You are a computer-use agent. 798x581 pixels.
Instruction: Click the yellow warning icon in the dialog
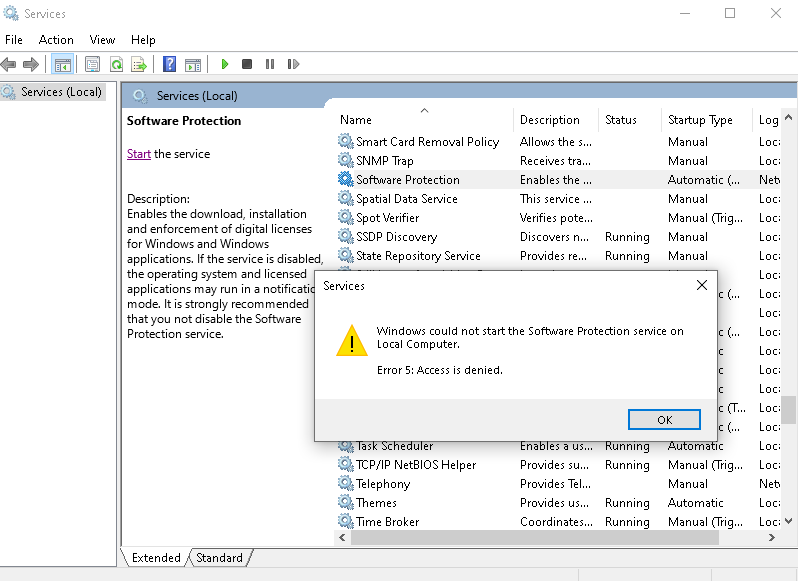pos(352,340)
